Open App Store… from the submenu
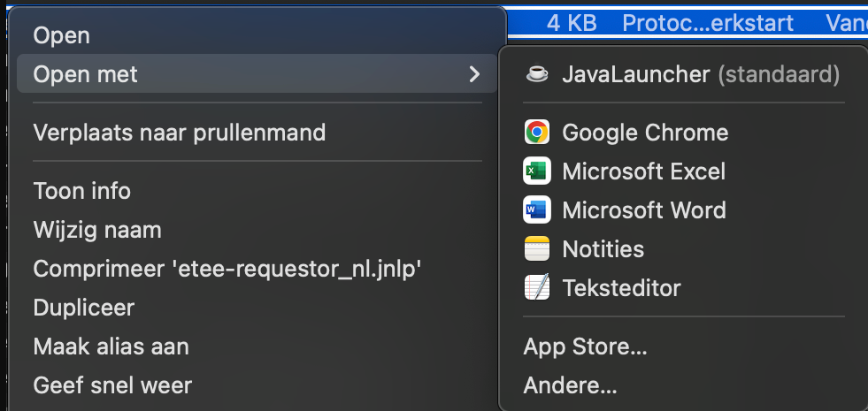 click(586, 347)
